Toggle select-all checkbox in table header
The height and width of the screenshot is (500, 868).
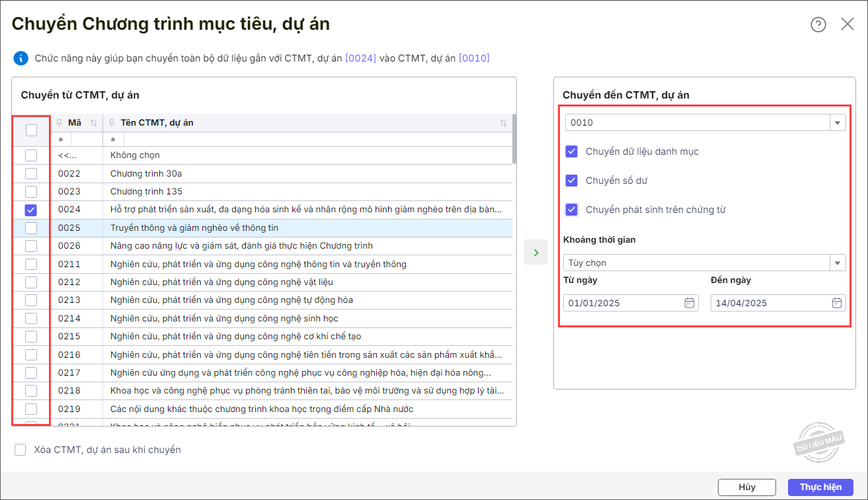pos(31,130)
